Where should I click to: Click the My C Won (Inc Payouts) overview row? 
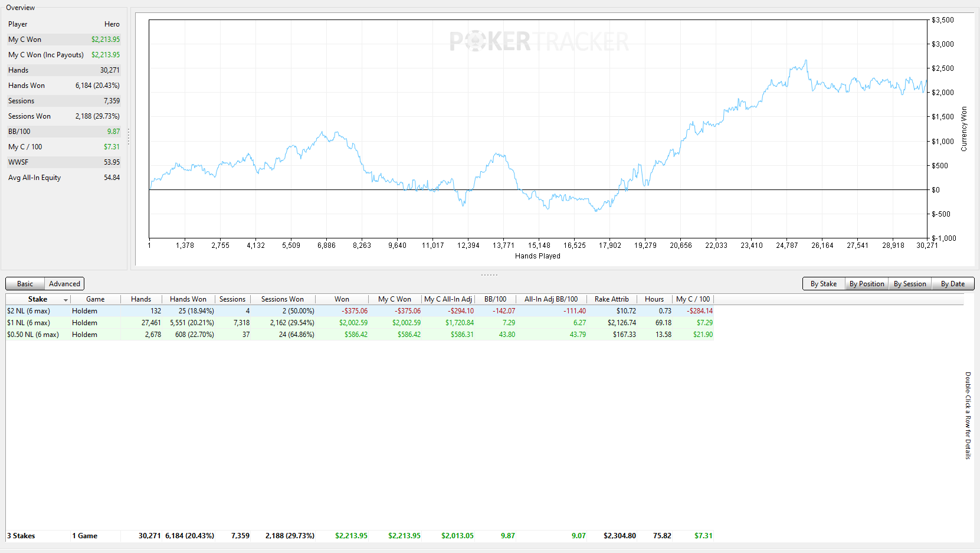pyautogui.click(x=64, y=55)
